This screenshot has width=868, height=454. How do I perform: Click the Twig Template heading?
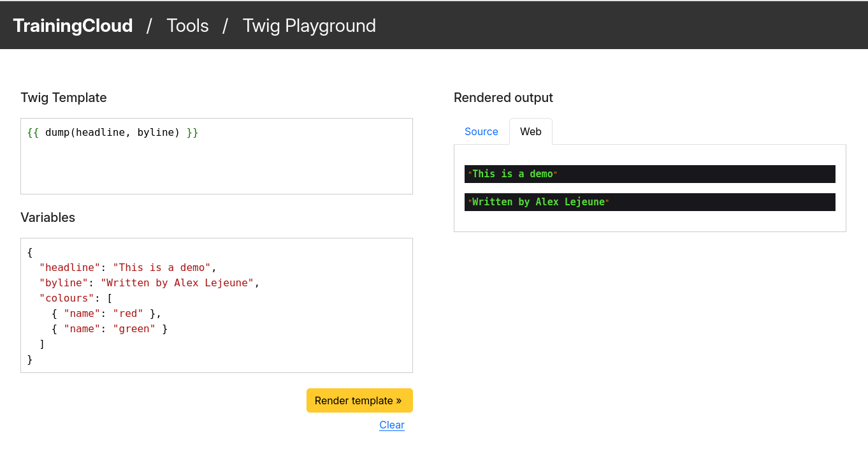point(64,98)
